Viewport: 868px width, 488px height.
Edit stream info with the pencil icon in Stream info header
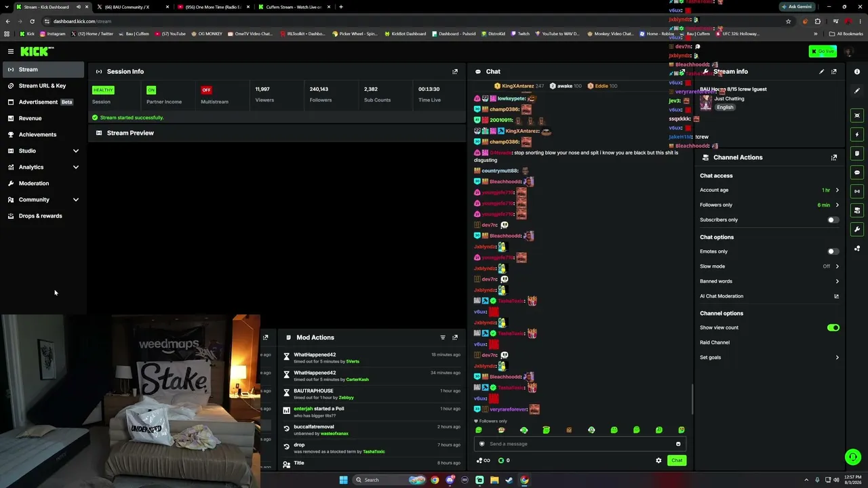click(822, 71)
